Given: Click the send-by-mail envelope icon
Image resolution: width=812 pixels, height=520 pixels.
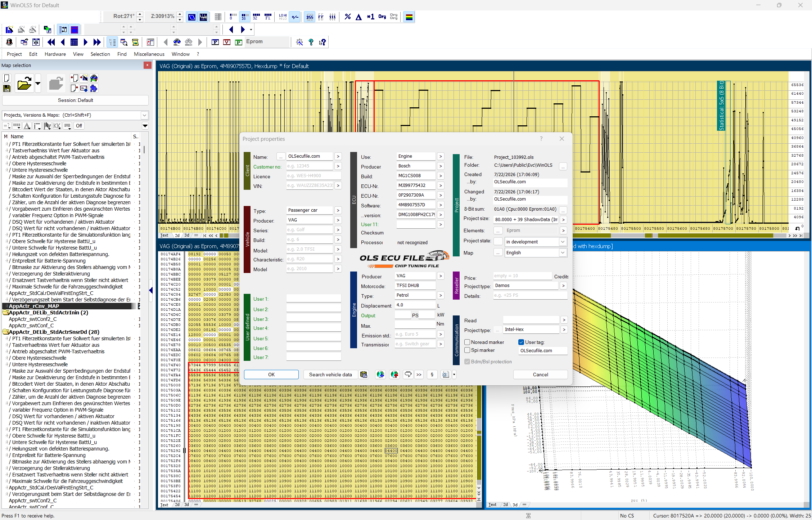Looking at the screenshot, I should 84,88.
